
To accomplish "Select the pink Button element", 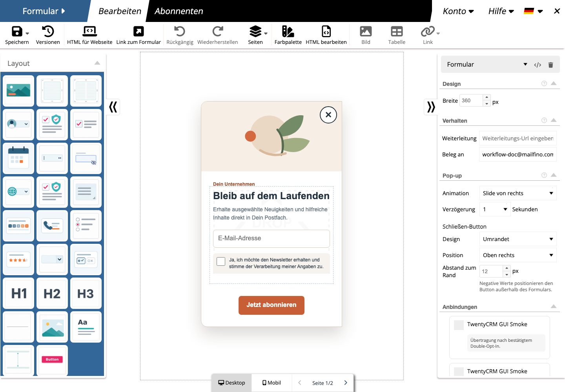I will (52, 360).
